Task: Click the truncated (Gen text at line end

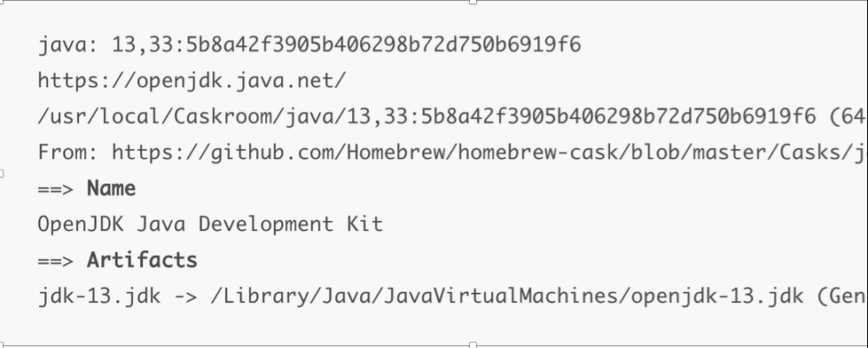Action: tap(842, 297)
